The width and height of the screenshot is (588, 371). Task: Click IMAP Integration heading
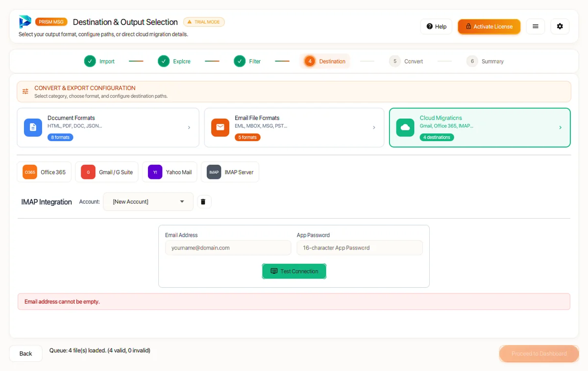[x=47, y=202]
